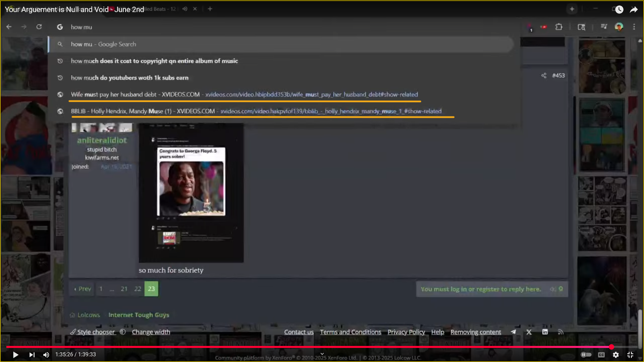Image resolution: width=644 pixels, height=362 pixels.
Task: Open the Style chooser link
Action: 93,332
